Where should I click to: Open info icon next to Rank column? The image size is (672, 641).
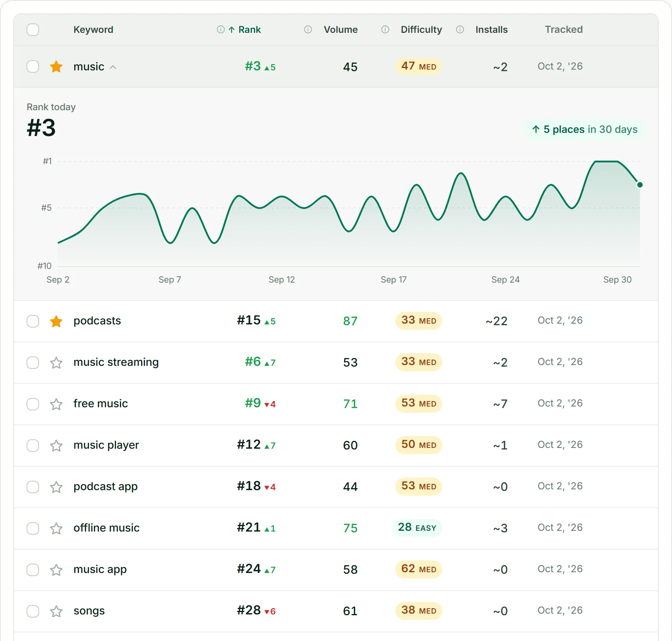221,30
